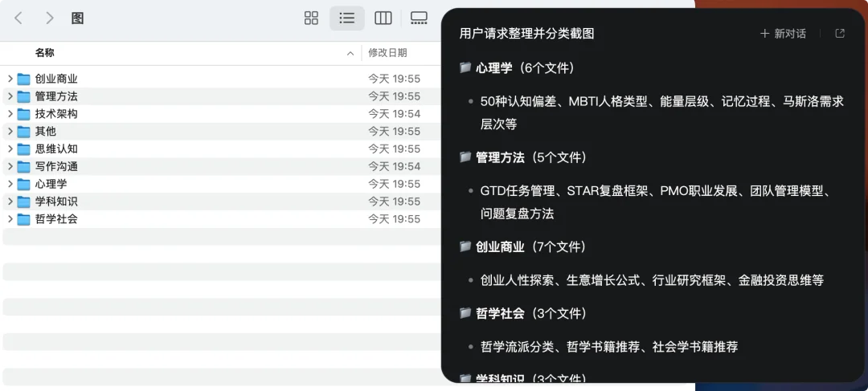
Task: Click the 创业商业 folder icon
Action: (23, 79)
